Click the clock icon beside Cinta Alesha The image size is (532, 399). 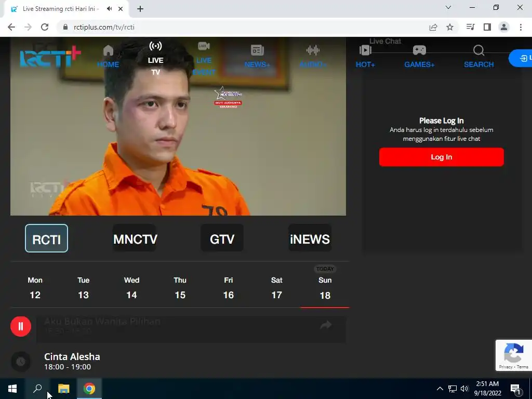click(21, 362)
